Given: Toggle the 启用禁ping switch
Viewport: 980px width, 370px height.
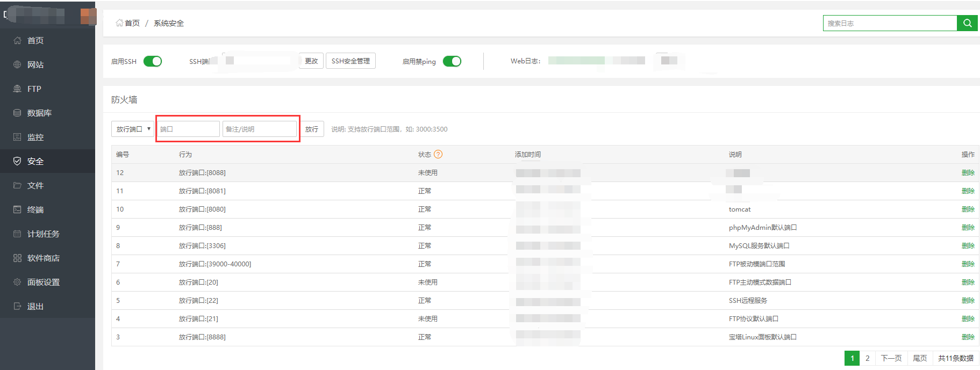Looking at the screenshot, I should click(x=452, y=61).
